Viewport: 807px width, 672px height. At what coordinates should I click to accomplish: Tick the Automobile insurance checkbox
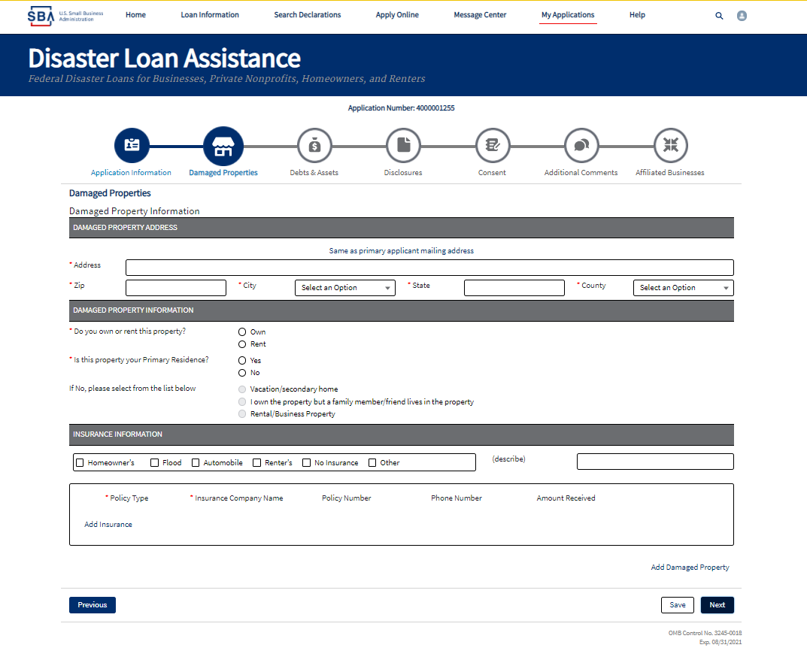(x=196, y=462)
